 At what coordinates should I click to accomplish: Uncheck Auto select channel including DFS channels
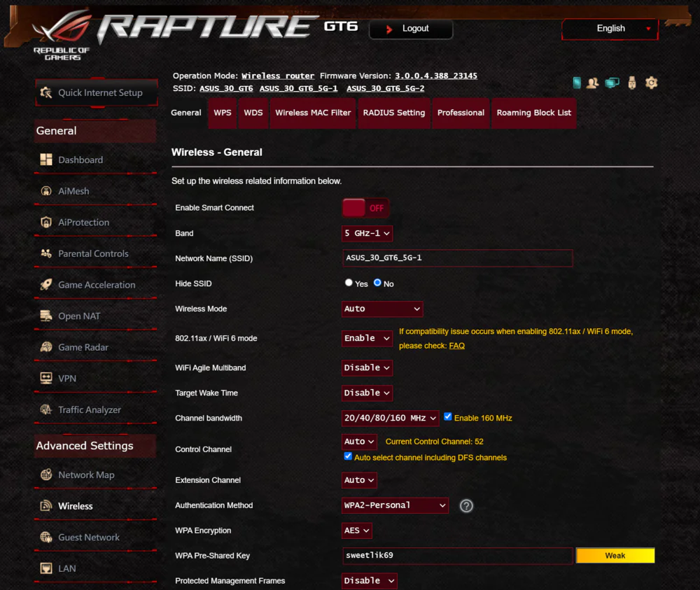pyautogui.click(x=348, y=456)
